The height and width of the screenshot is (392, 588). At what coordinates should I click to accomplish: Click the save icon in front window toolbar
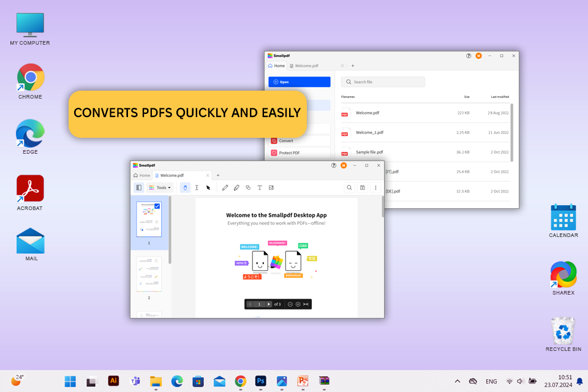coord(362,187)
